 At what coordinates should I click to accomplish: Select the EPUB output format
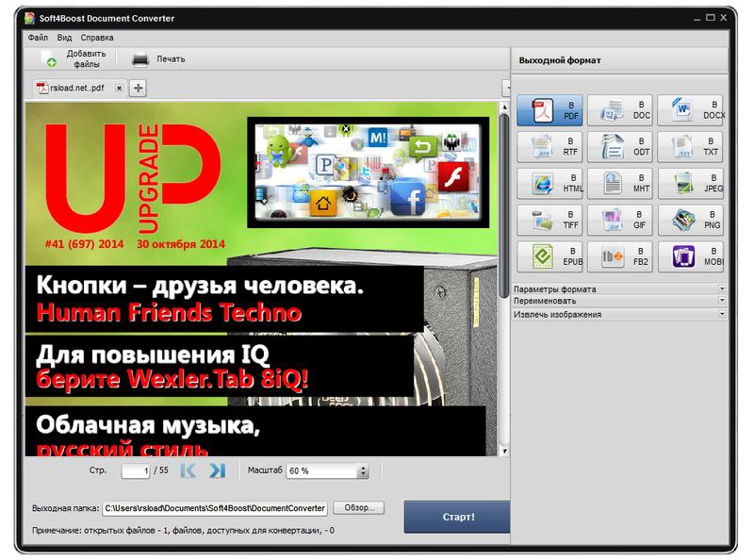(x=549, y=256)
